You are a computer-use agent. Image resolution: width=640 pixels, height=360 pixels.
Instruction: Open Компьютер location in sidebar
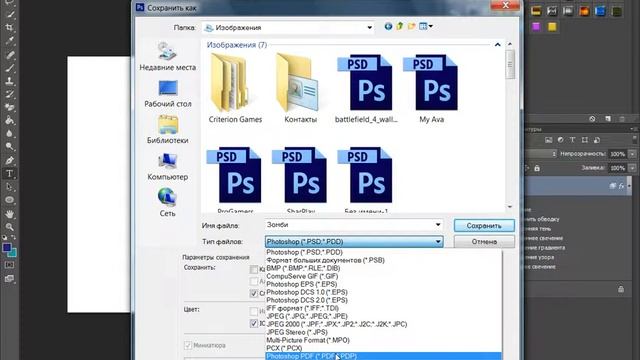[x=167, y=167]
